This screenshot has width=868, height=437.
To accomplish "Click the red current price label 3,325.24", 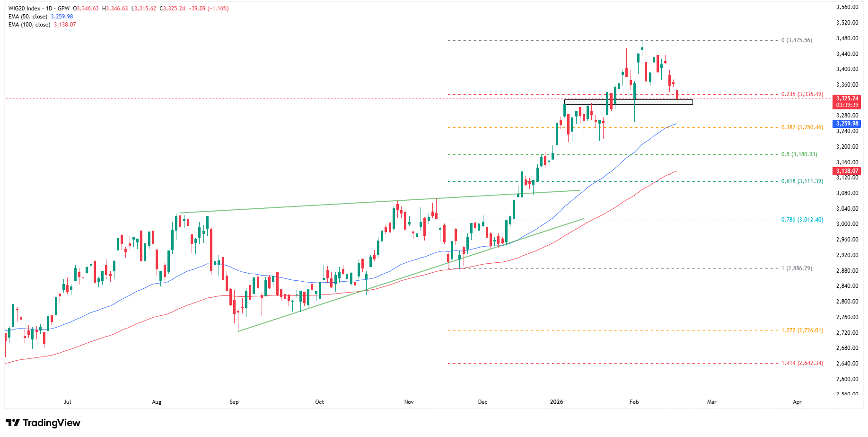I will pos(847,99).
